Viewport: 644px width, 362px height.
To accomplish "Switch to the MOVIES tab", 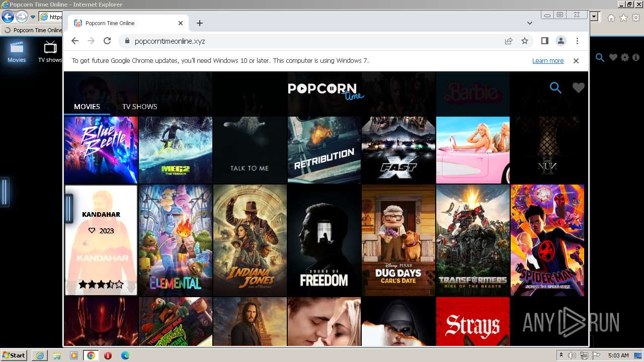I will point(87,107).
